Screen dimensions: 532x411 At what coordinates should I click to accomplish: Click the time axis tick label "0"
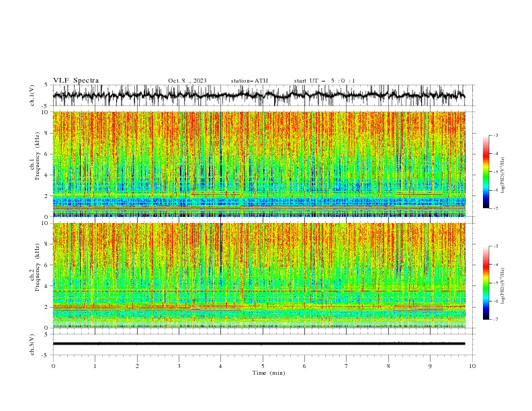pos(53,366)
